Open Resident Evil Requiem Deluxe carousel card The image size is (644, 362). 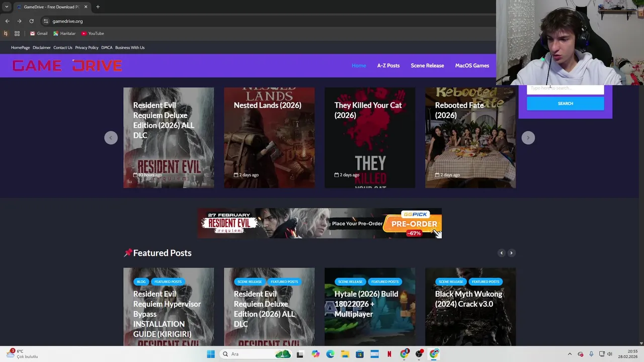(x=169, y=138)
